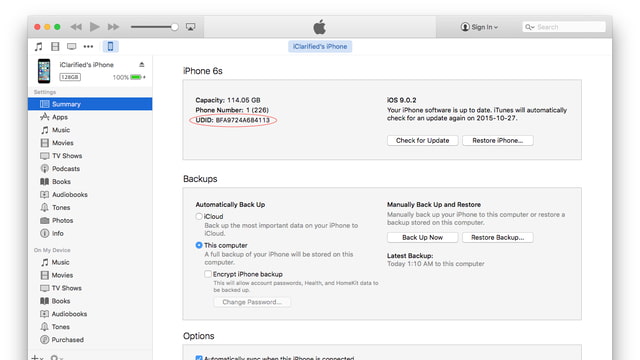Image resolution: width=640 pixels, height=360 pixels.
Task: Click the iPhone device thumbnail in sidebar
Action: (x=44, y=71)
